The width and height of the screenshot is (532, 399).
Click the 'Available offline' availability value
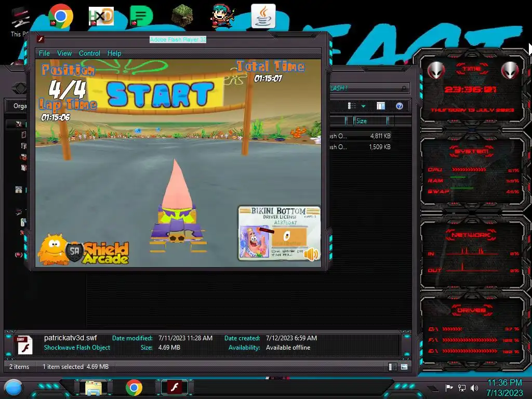[288, 348]
